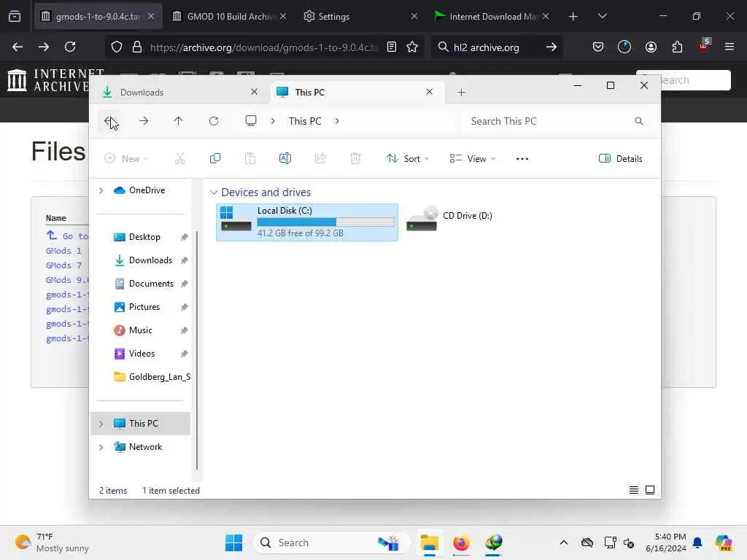The image size is (747, 560).
Task: Click the Share icon in Explorer toolbar
Action: click(320, 158)
